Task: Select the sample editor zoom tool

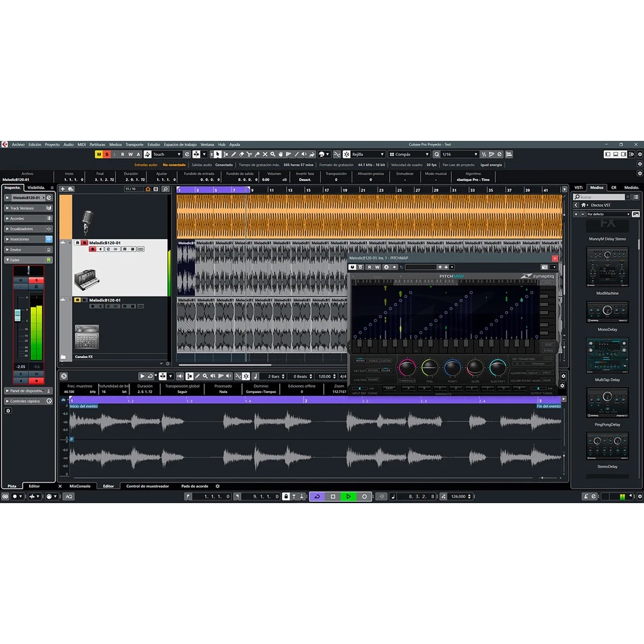Action: coord(205,376)
